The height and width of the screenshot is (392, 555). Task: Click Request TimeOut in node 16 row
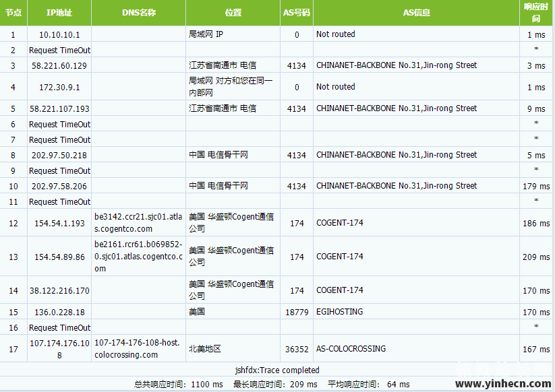[59, 327]
